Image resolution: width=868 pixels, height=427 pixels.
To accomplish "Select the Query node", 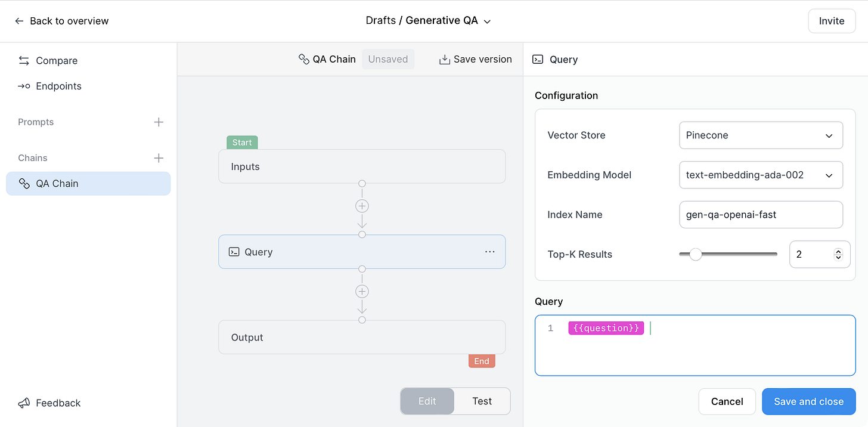I will click(362, 252).
